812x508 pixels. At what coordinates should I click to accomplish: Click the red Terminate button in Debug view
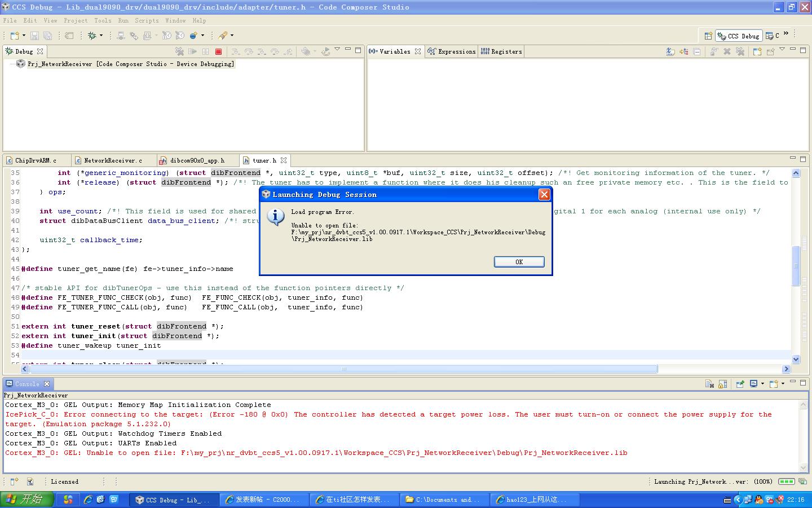(219, 51)
